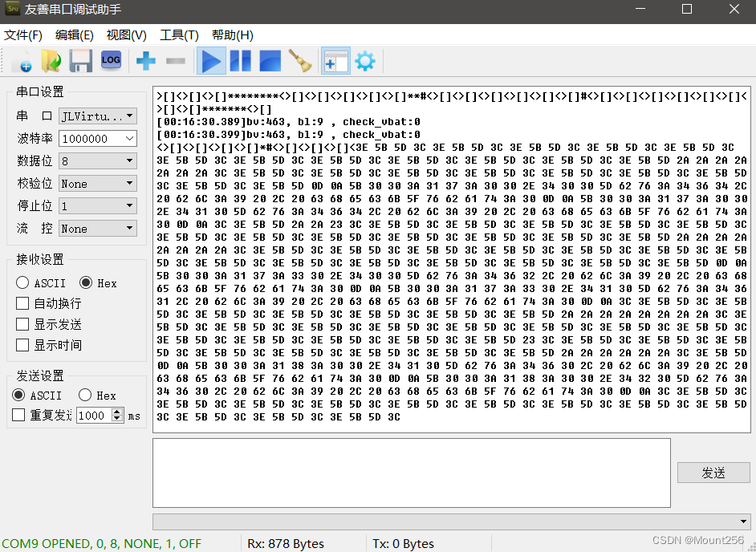Click the COM9 OPENED status text

[x=102, y=544]
